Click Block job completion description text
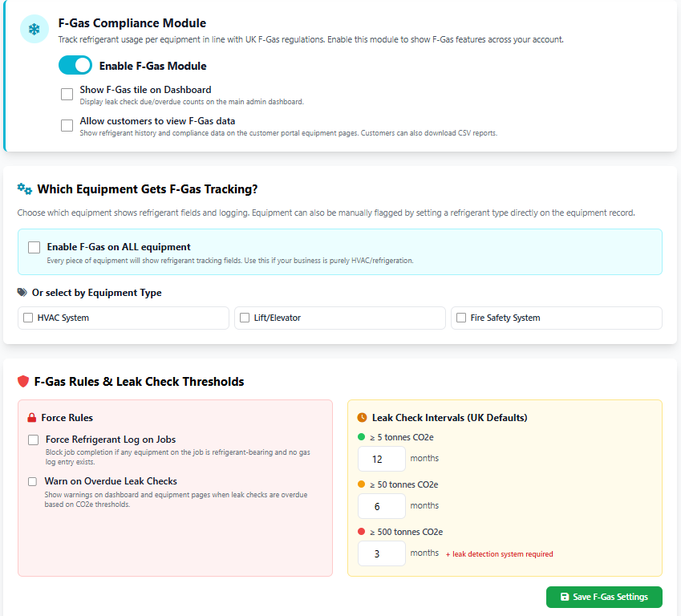Image resolution: width=681 pixels, height=616 pixels. coord(177,457)
